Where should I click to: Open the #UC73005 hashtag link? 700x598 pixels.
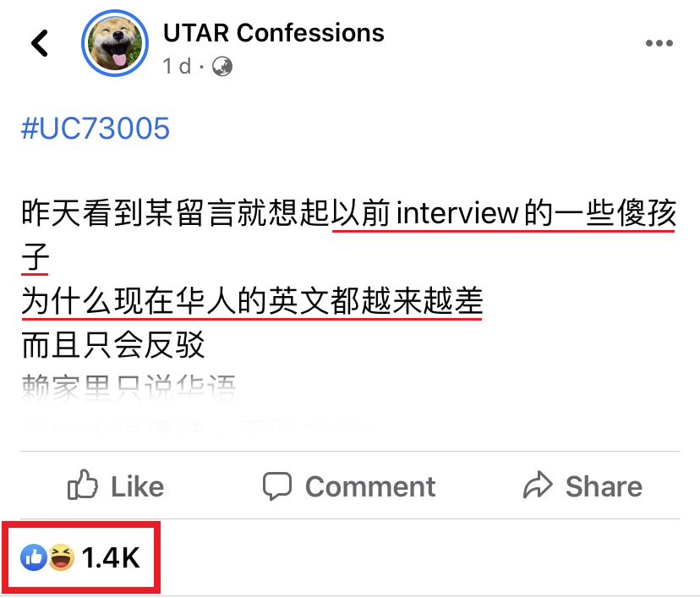click(96, 129)
